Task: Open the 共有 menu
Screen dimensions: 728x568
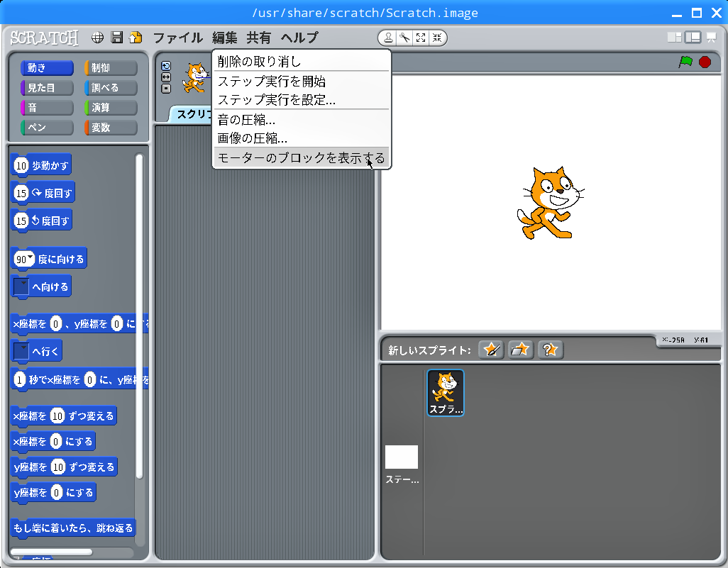Action: pyautogui.click(x=258, y=38)
